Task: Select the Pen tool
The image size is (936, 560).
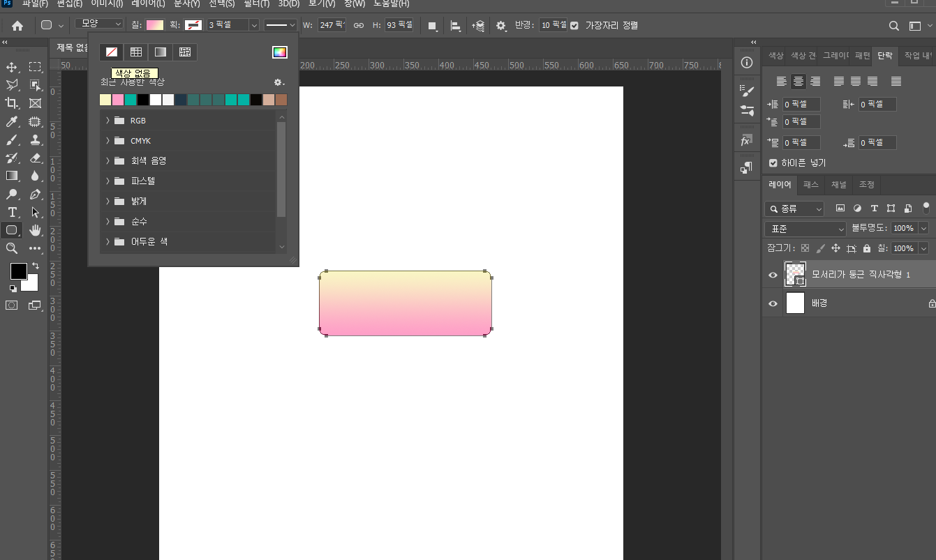Action: coord(35,194)
